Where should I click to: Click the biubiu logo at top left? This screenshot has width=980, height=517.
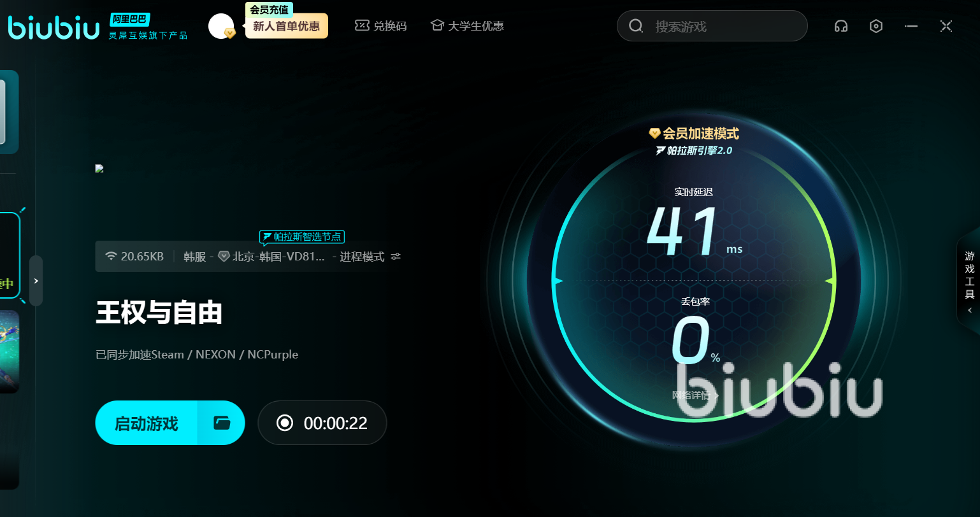tap(54, 27)
